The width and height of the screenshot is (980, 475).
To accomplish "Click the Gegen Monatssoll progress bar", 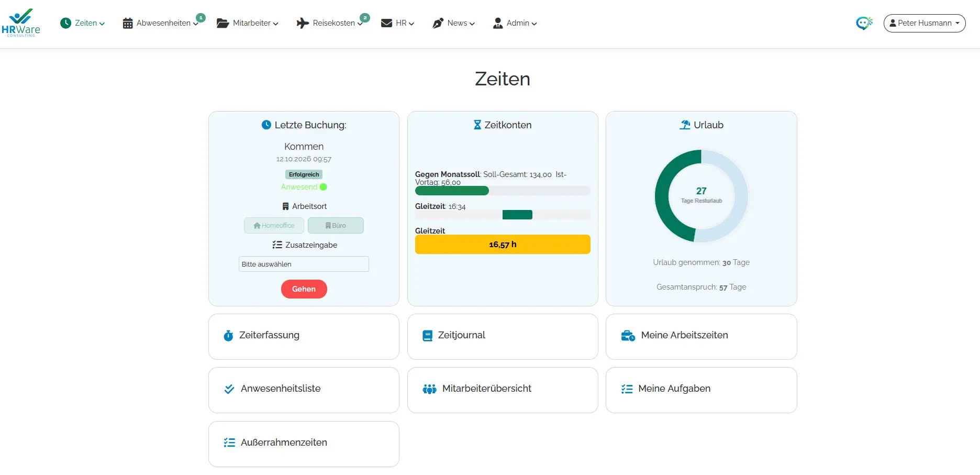I will click(503, 191).
